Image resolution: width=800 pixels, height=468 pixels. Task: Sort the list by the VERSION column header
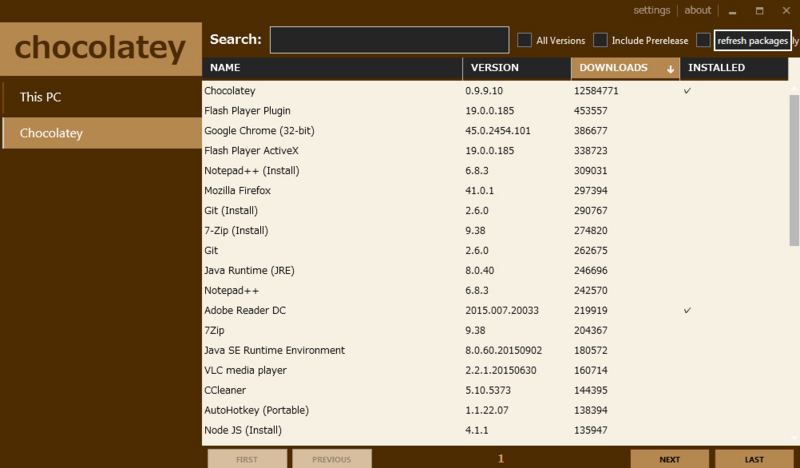(516, 68)
